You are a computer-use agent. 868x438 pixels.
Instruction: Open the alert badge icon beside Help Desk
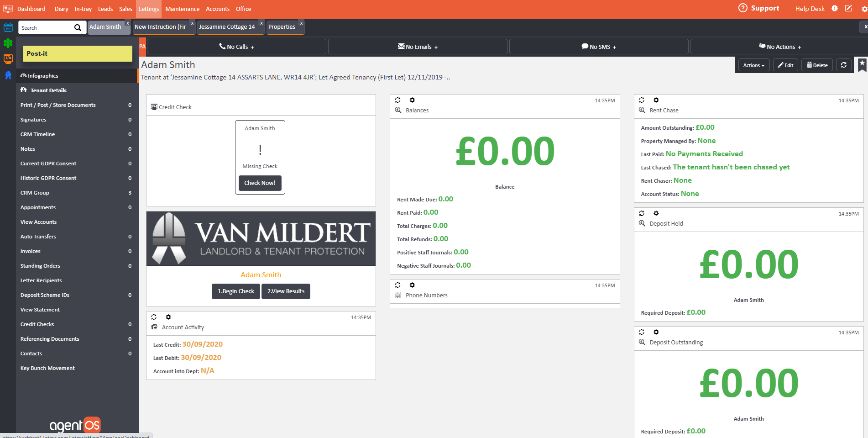[x=835, y=9]
